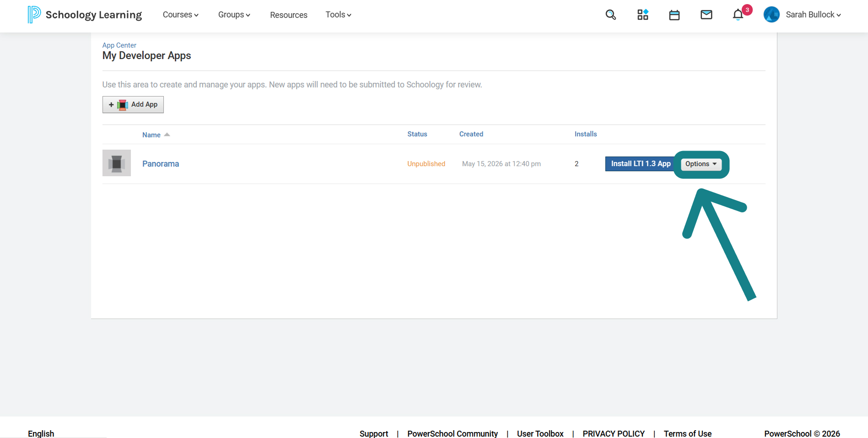Click Sarah Bullock's profile avatar
868x438 pixels.
771,15
